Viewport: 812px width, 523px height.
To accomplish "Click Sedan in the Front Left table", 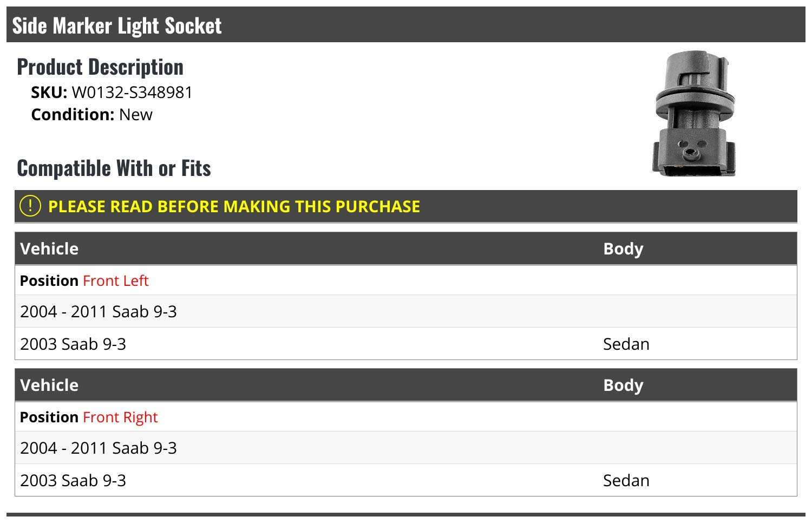I will click(x=626, y=344).
